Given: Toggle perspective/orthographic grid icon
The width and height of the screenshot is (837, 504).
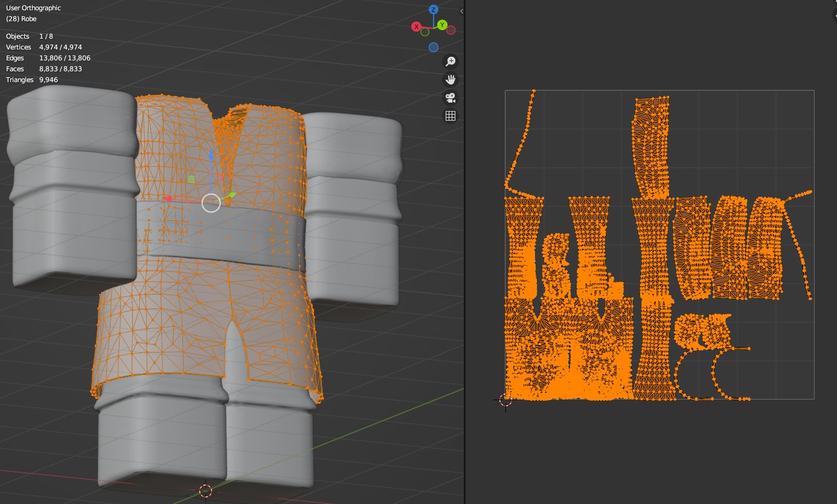Looking at the screenshot, I should [450, 116].
